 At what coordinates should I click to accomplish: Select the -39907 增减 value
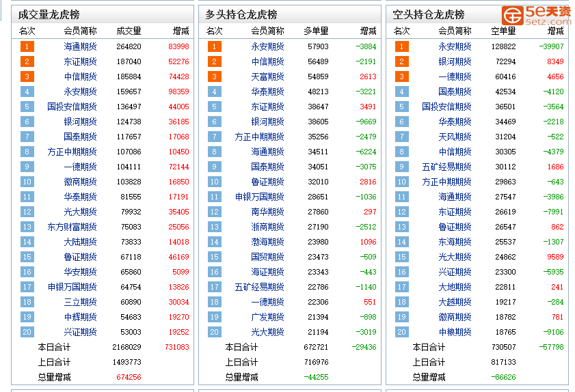(x=551, y=46)
